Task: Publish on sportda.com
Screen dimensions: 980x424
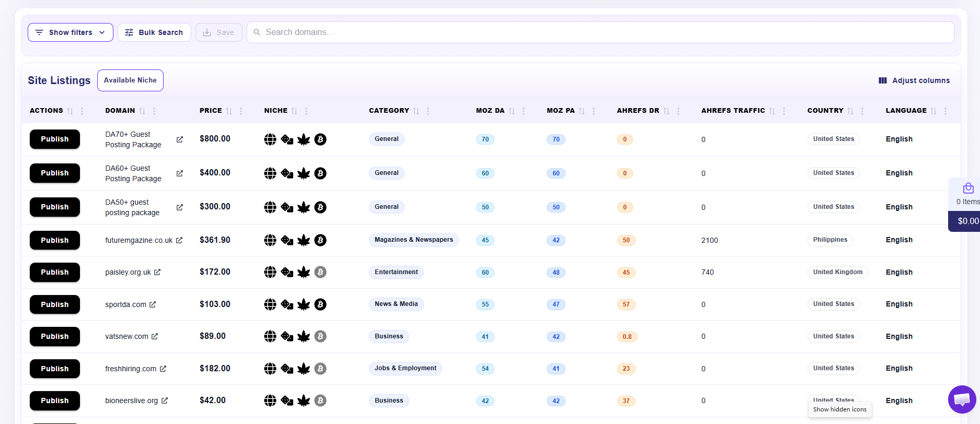Action: pyautogui.click(x=55, y=304)
